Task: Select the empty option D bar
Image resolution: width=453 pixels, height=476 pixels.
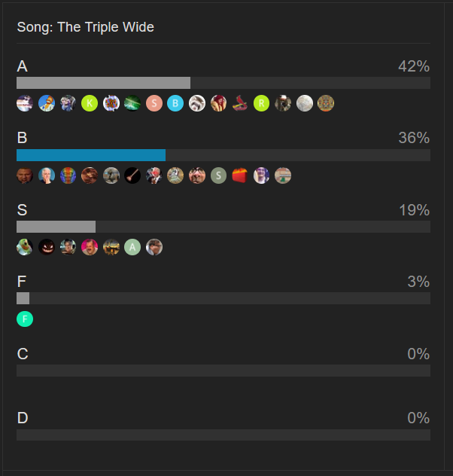Action: 223,435
